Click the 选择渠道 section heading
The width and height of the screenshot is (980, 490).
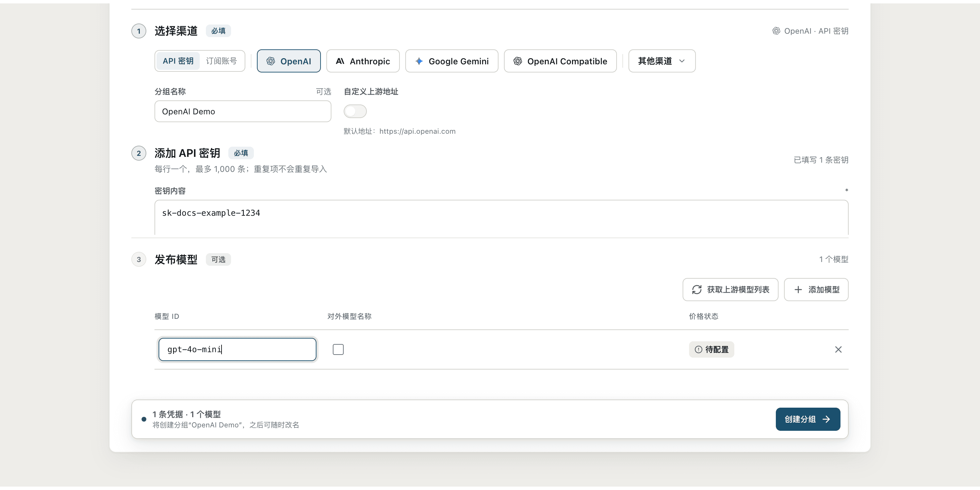pos(176,31)
